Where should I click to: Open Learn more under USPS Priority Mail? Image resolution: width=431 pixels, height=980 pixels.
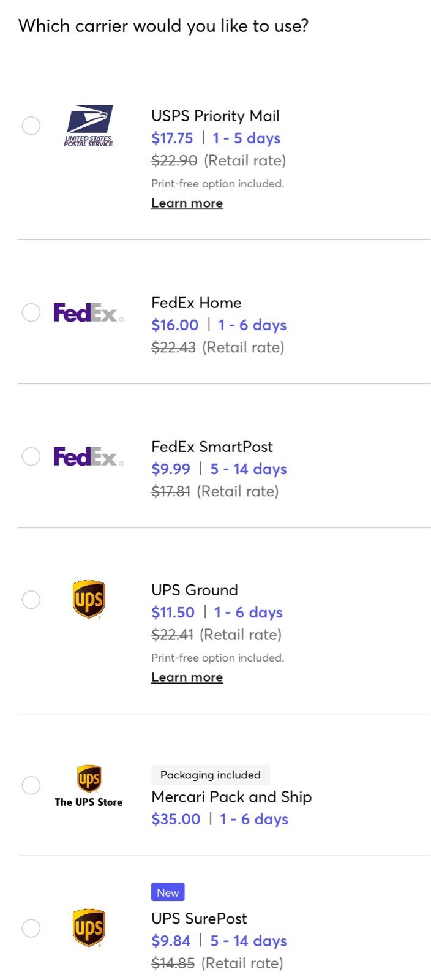click(x=187, y=203)
